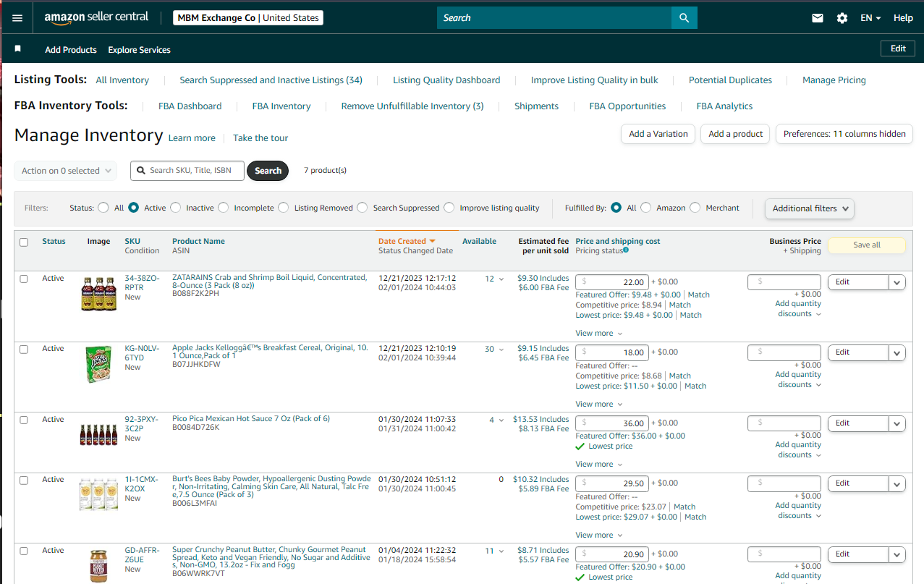Image resolution: width=924 pixels, height=584 pixels.
Task: Open Edit dropdown arrow for Apple Jacks row
Action: click(x=897, y=352)
